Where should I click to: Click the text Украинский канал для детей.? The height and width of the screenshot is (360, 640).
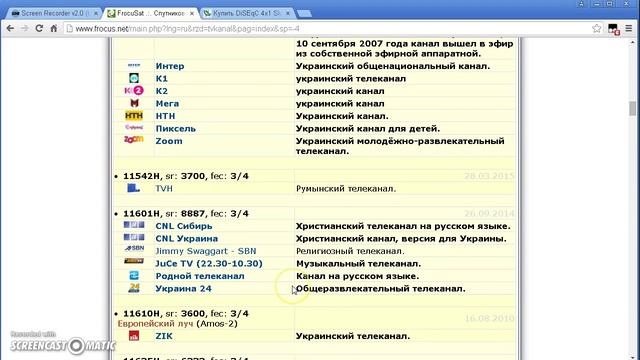tap(368, 128)
